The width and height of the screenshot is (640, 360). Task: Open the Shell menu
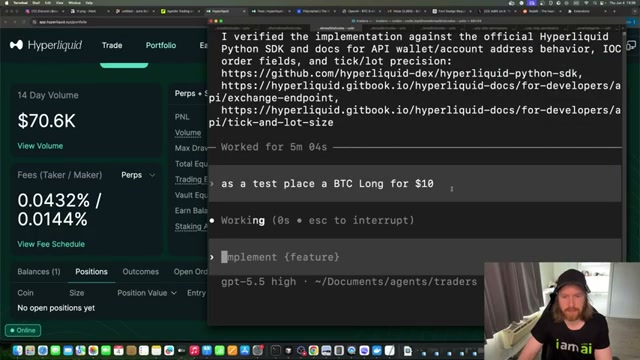click(36, 3)
